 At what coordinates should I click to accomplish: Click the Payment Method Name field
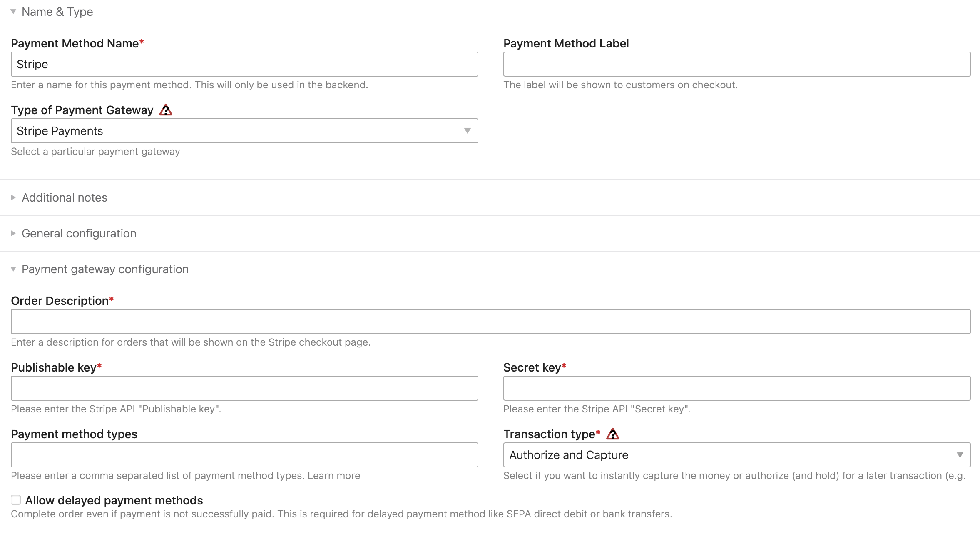[244, 64]
